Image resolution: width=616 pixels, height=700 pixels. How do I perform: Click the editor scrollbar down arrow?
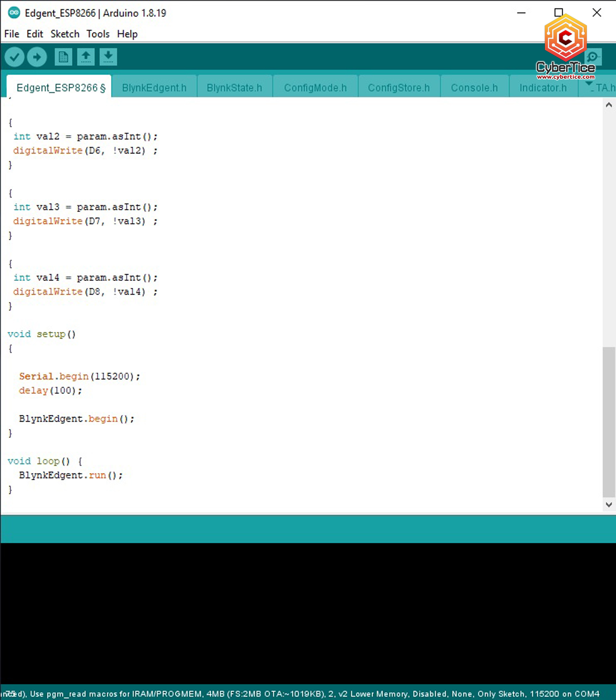click(609, 504)
